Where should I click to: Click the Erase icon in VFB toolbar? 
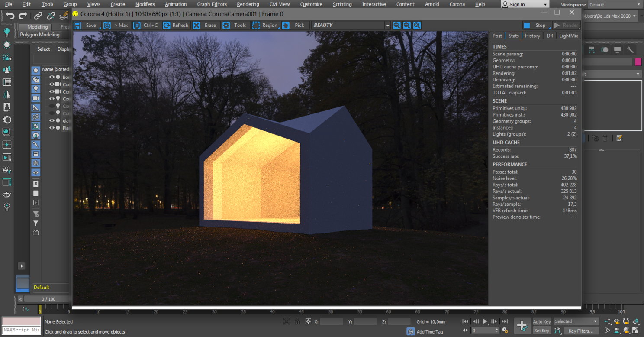click(x=205, y=25)
